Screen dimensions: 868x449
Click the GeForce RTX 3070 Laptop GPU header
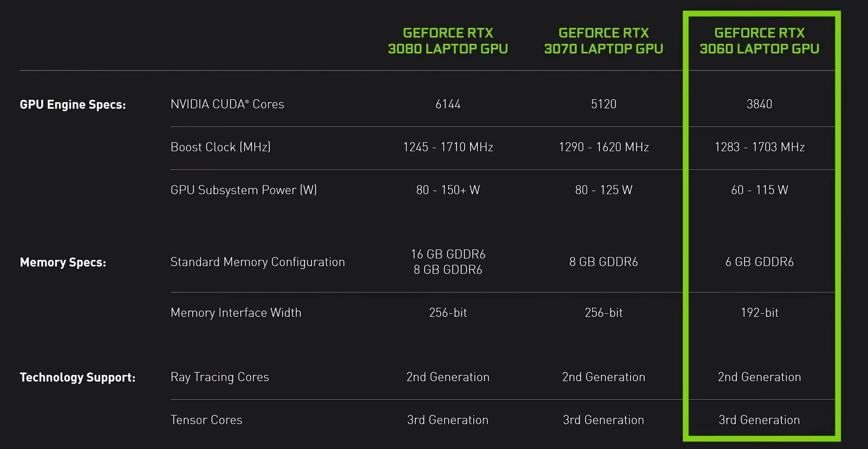pos(604,41)
